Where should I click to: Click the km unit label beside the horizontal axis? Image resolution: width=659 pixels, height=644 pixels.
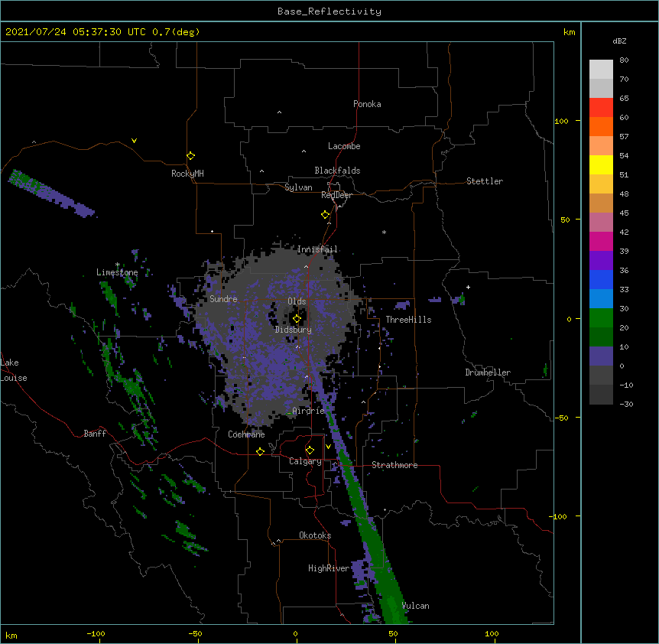[x=11, y=635]
